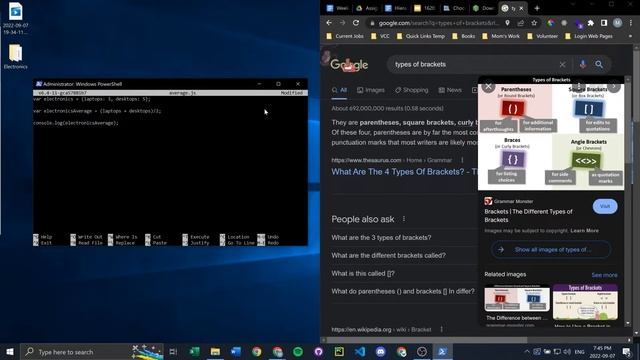Open File Explorer from the taskbar
Image resolution: width=640 pixels, height=360 pixels.
pos(215,351)
